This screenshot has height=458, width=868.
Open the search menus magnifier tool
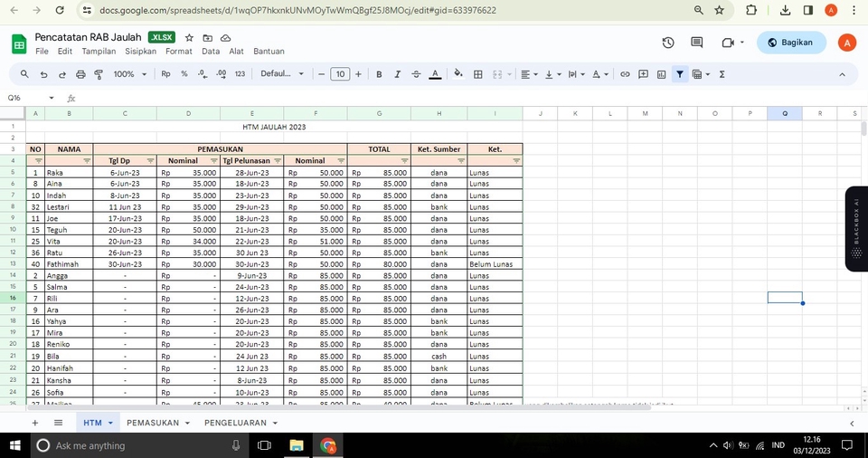[24, 74]
